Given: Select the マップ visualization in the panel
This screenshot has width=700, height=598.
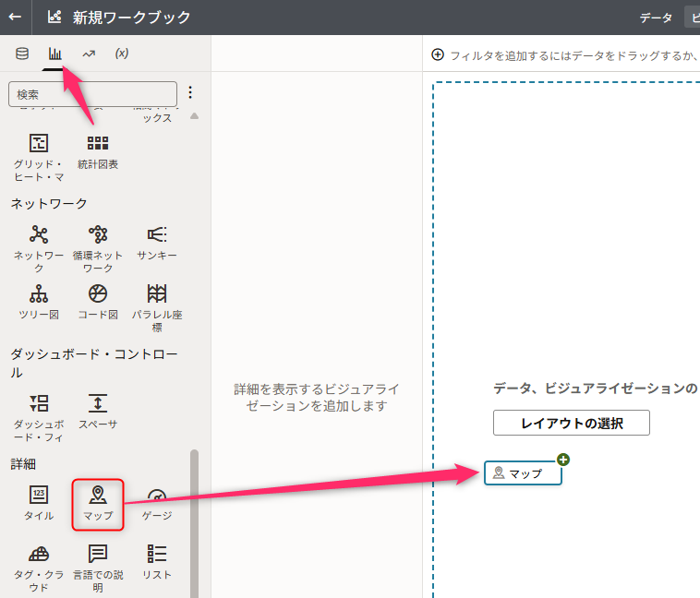Looking at the screenshot, I should point(98,505).
